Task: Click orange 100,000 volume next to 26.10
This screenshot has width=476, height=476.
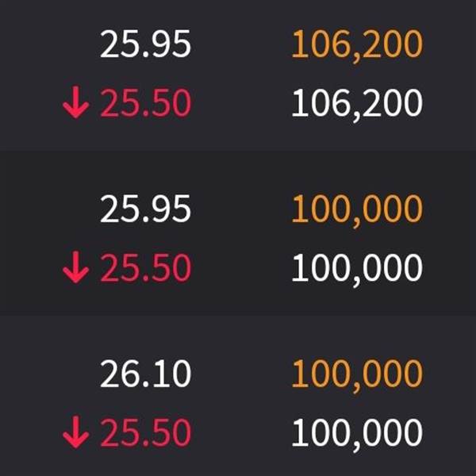Action: pyautogui.click(x=356, y=374)
